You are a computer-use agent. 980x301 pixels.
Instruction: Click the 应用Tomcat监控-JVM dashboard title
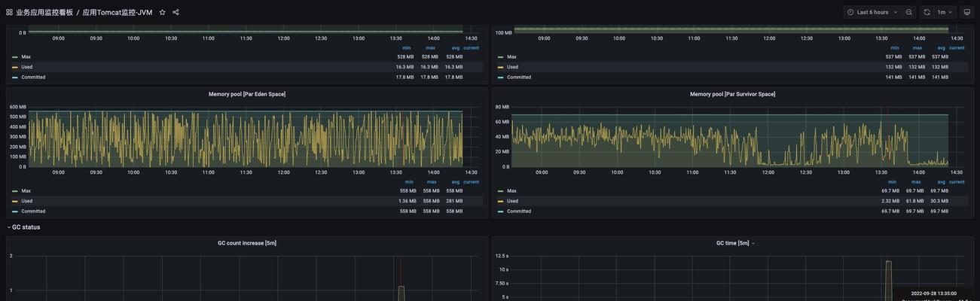(118, 12)
